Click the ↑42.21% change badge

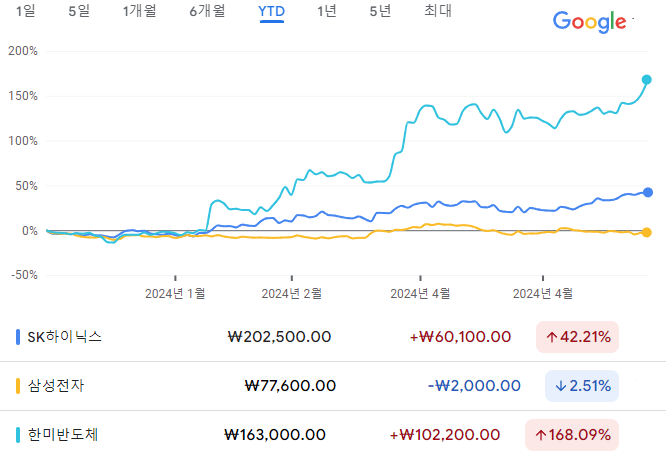pos(577,337)
